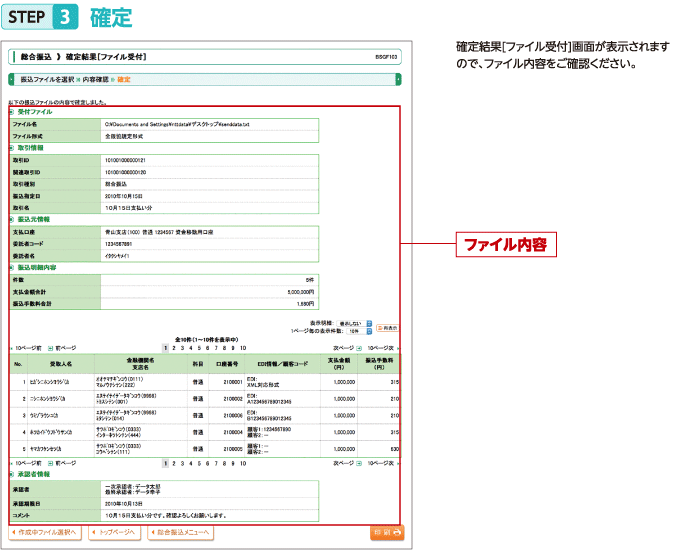
Task: Click 10ページ前 link above the table
Action: point(28,348)
